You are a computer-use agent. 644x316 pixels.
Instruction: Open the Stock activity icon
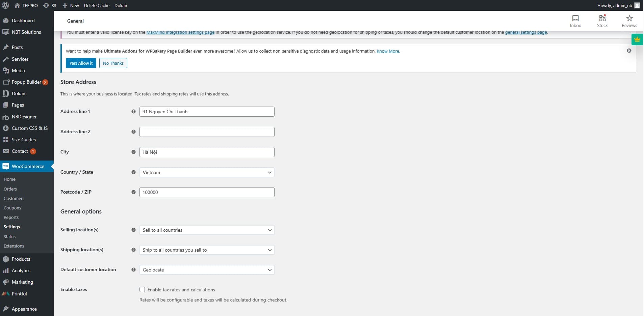pyautogui.click(x=602, y=19)
